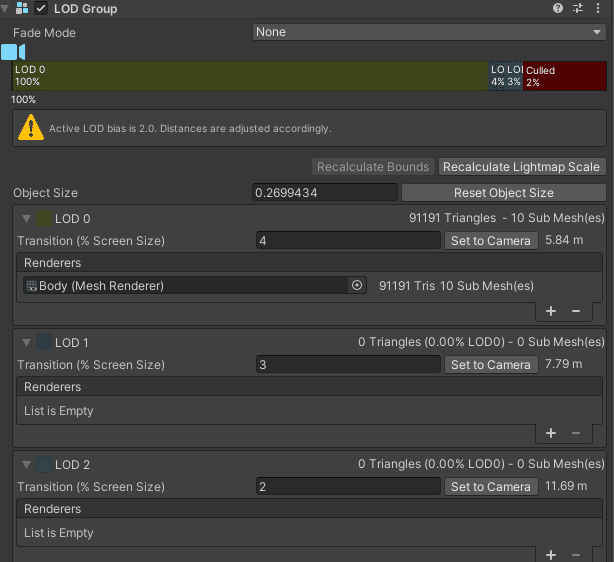Screen dimensions: 614x562
Task: Remove renderer from LOD 2 list
Action: [576, 555]
